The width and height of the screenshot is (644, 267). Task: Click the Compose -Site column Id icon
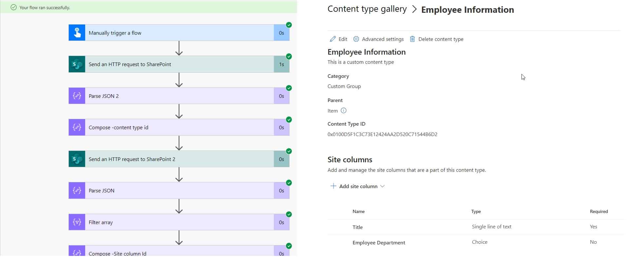[x=77, y=251]
